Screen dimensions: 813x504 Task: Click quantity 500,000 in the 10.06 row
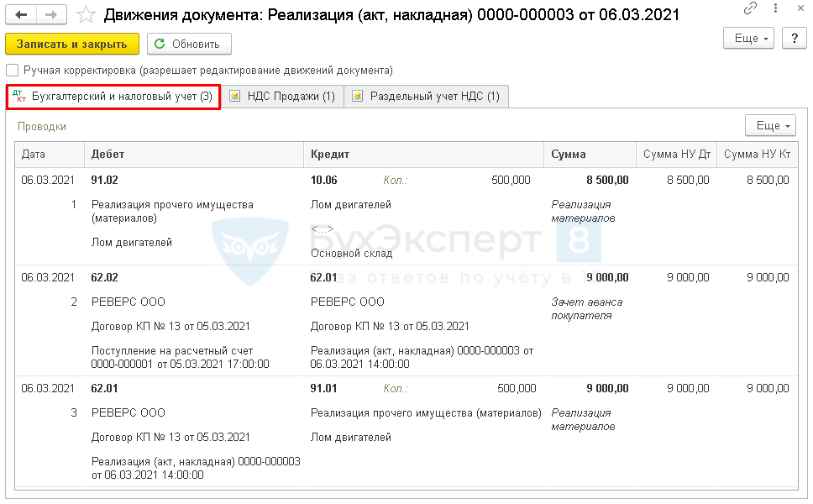(511, 180)
